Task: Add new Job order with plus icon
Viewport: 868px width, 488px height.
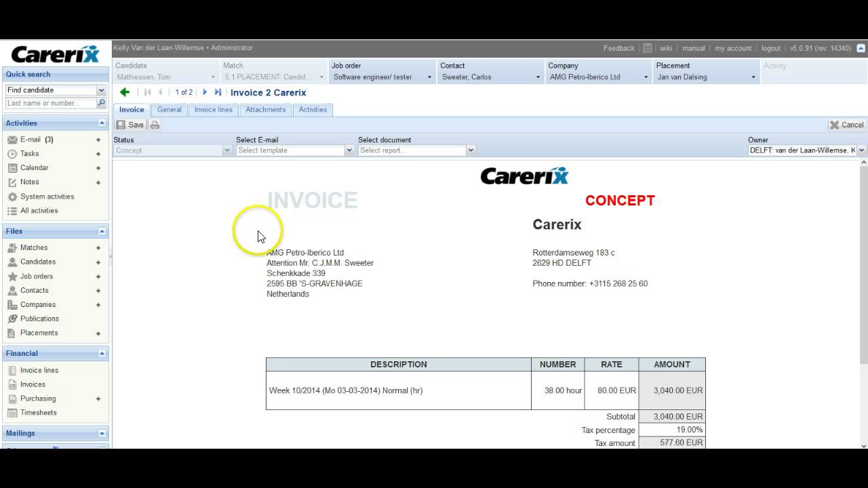Action: (x=98, y=277)
